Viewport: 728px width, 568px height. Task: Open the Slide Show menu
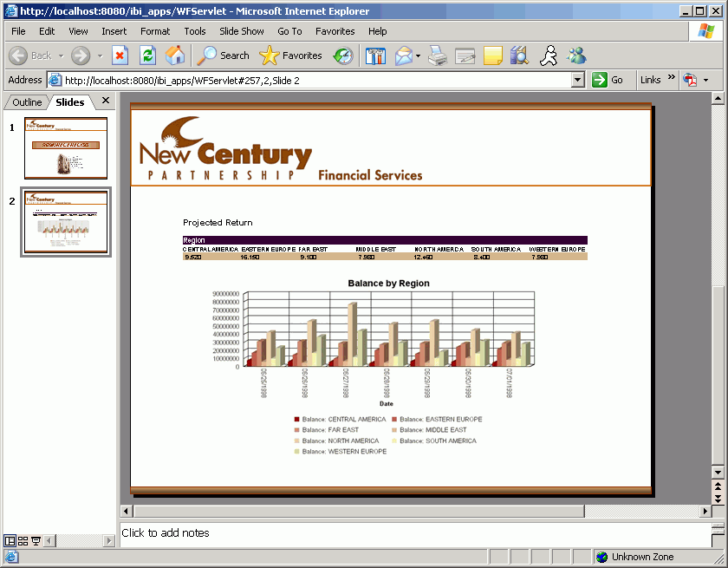242,31
